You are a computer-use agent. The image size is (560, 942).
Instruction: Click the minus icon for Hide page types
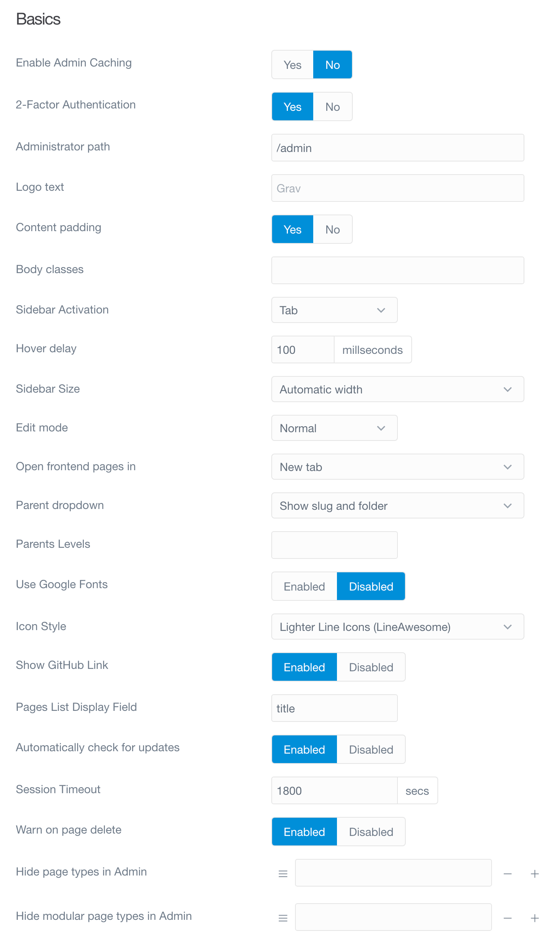(507, 874)
